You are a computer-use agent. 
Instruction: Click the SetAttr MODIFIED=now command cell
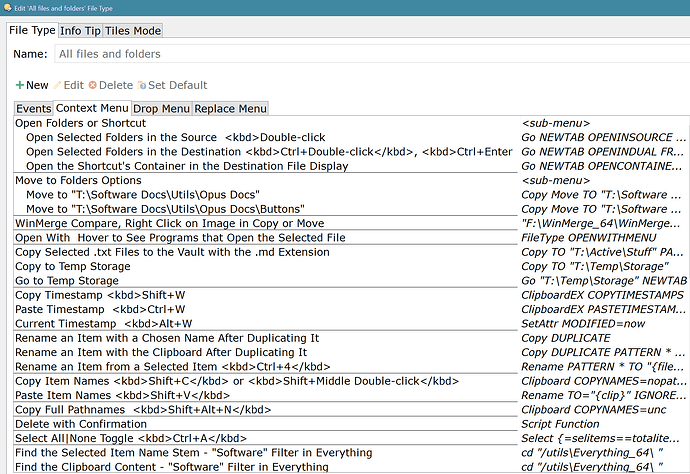pyautogui.click(x=583, y=323)
